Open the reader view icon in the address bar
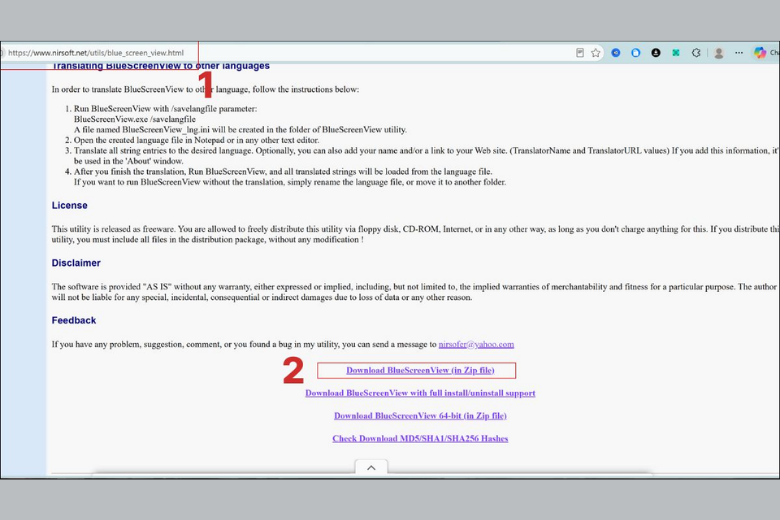This screenshot has height=520, width=780. 580,53
